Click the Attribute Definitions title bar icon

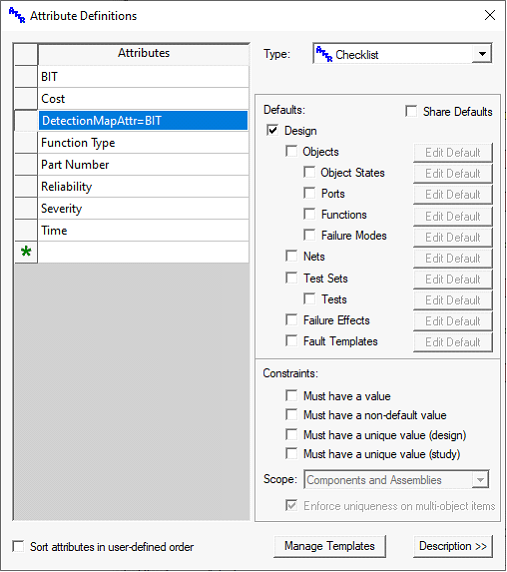(x=17, y=15)
